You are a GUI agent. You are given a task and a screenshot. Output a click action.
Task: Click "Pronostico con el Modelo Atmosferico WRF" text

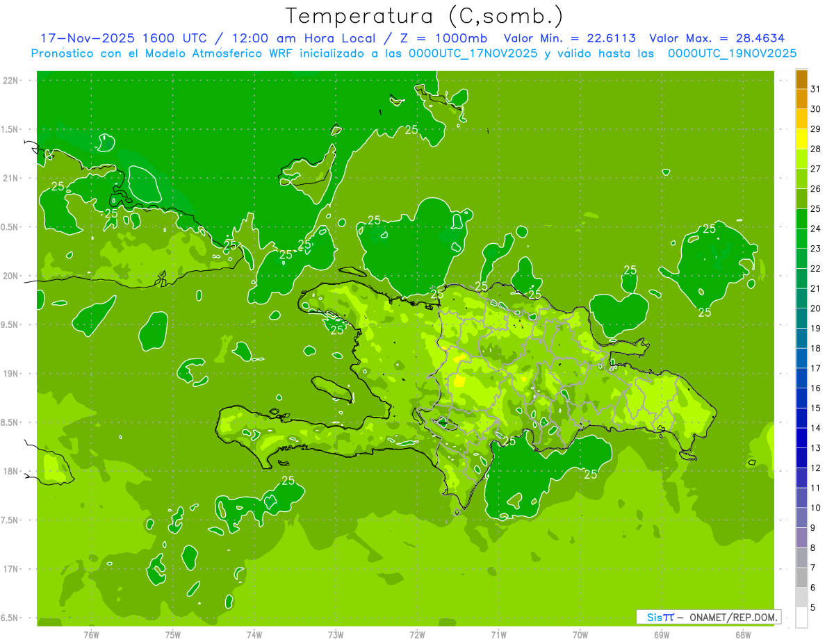[163, 53]
